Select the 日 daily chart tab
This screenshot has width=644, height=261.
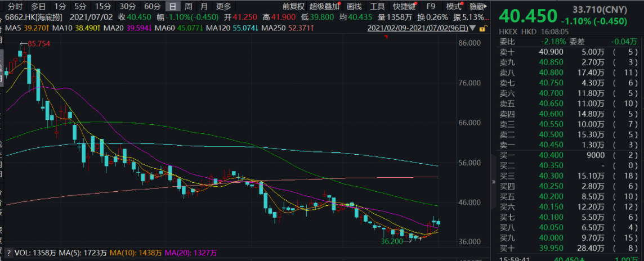[173, 7]
